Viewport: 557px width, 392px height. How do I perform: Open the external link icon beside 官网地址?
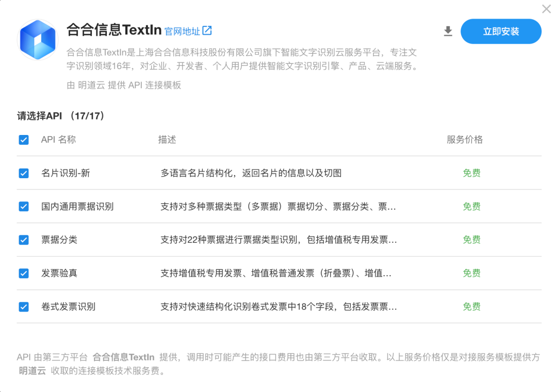pos(207,30)
